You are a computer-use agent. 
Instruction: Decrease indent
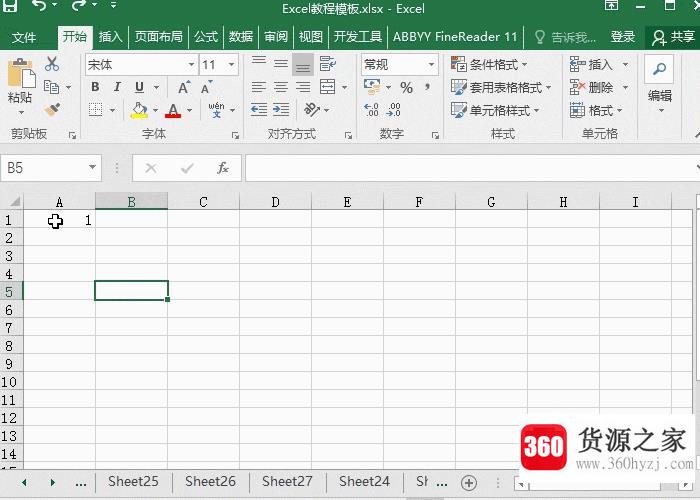pos(259,109)
